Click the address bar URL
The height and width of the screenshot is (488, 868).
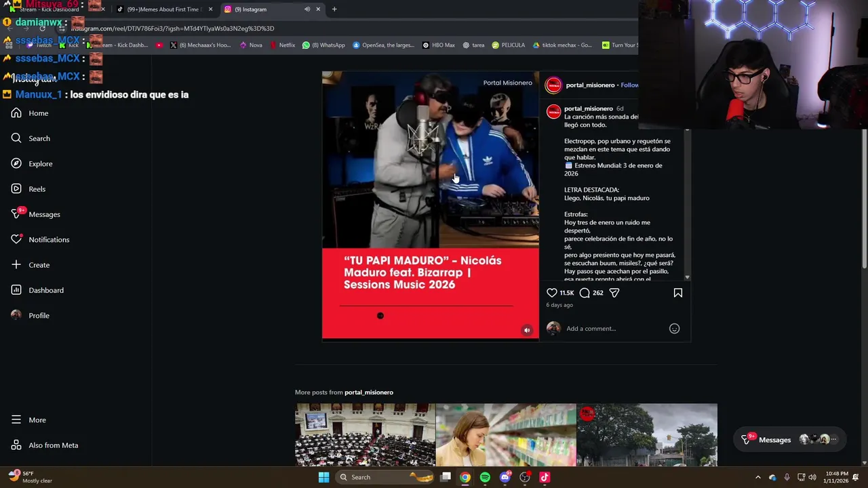pyautogui.click(x=172, y=28)
